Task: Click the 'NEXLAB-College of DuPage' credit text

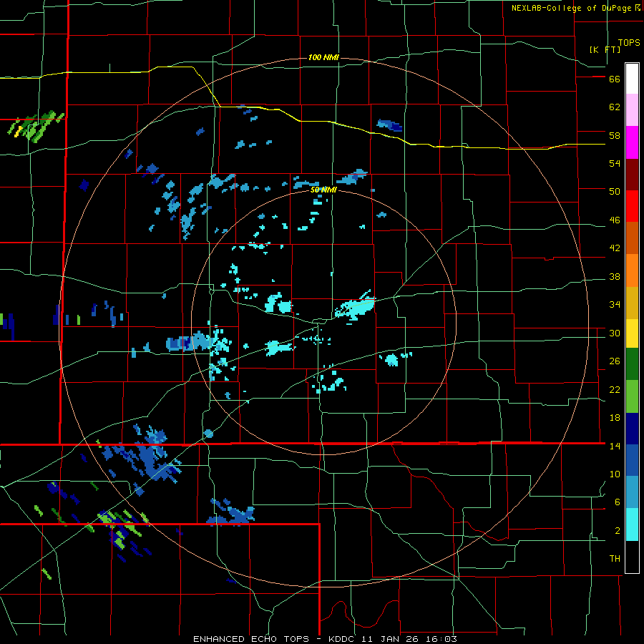Action: 572,8
